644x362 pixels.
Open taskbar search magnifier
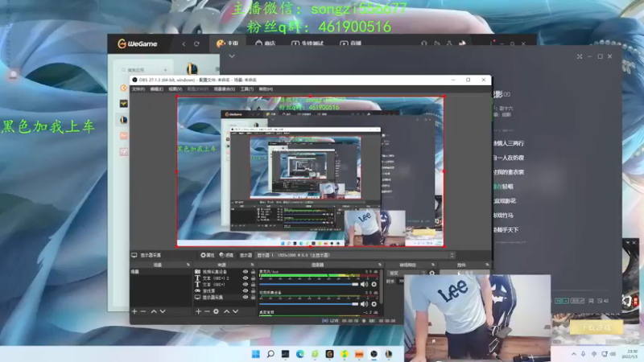click(x=270, y=354)
